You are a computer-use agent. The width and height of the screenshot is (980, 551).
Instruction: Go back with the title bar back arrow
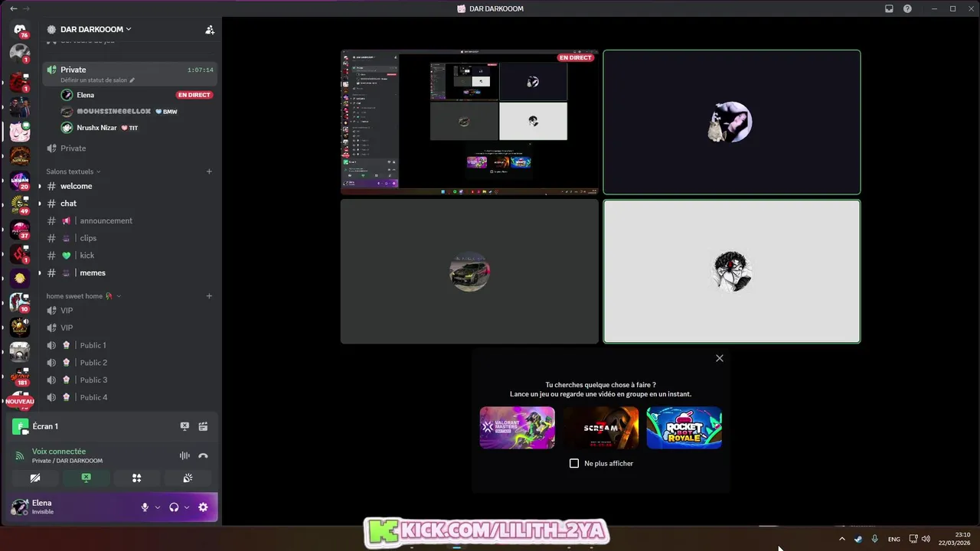click(13, 8)
